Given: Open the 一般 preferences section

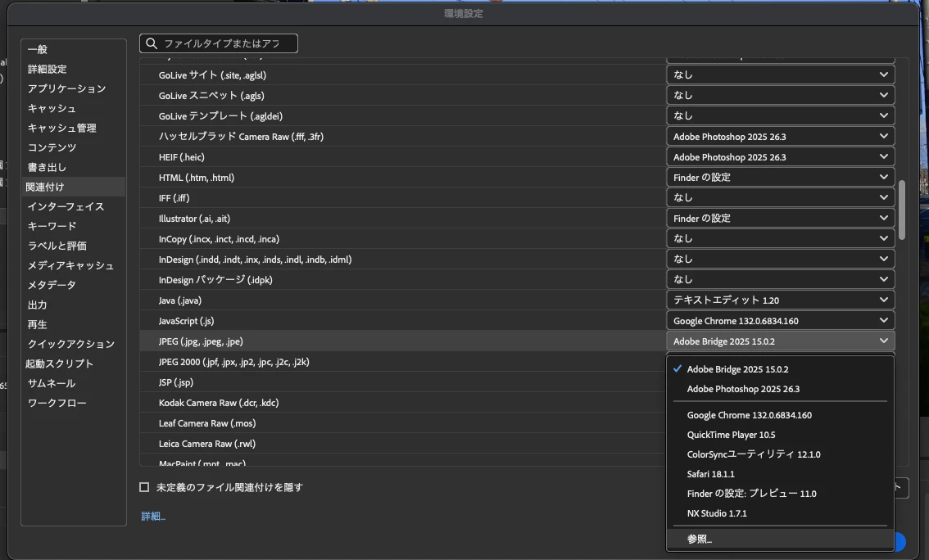Looking at the screenshot, I should (38, 49).
